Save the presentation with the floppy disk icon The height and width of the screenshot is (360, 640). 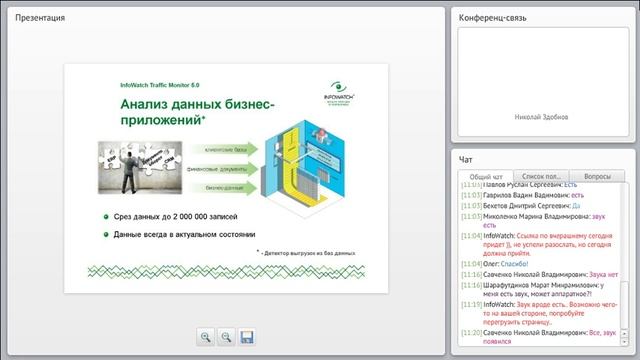[247, 337]
